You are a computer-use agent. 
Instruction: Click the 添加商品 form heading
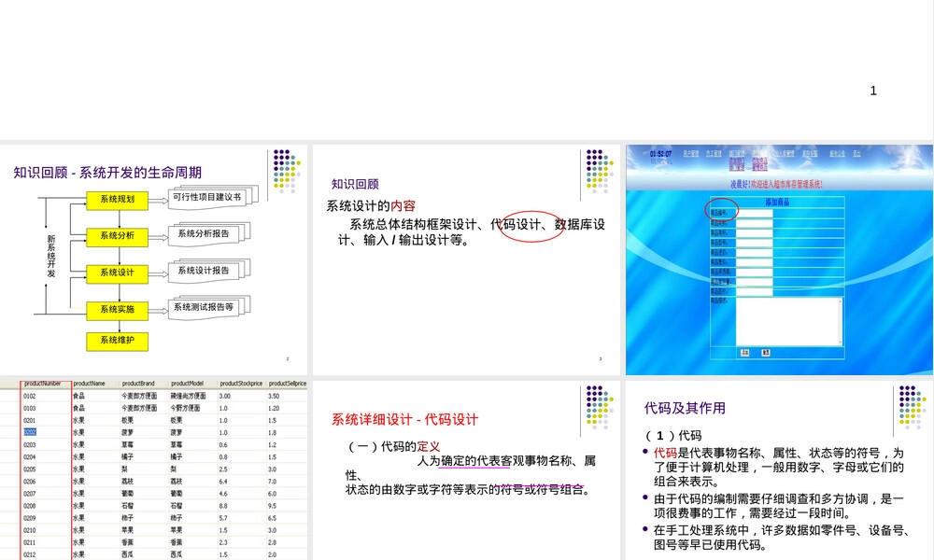coord(777,203)
